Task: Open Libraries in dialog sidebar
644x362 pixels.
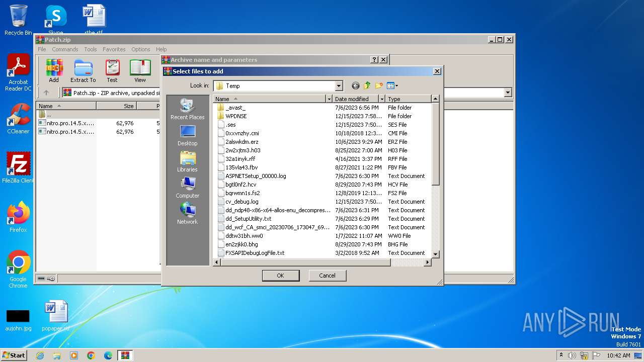Action: (x=187, y=162)
